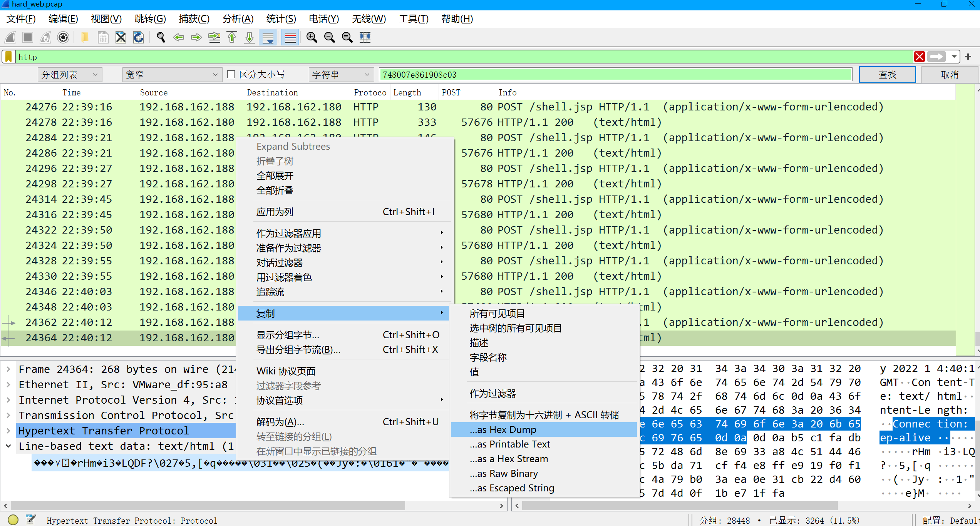Click the find packet magnifier icon

click(x=161, y=37)
